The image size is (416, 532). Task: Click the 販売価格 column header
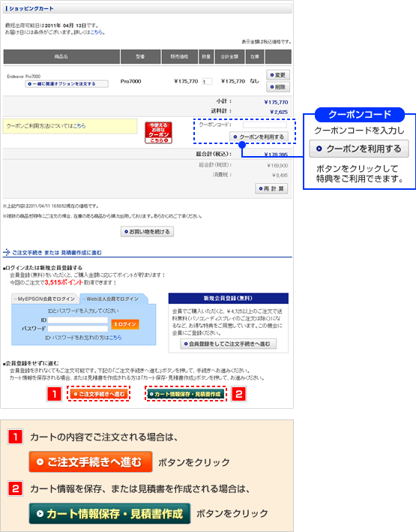point(179,57)
